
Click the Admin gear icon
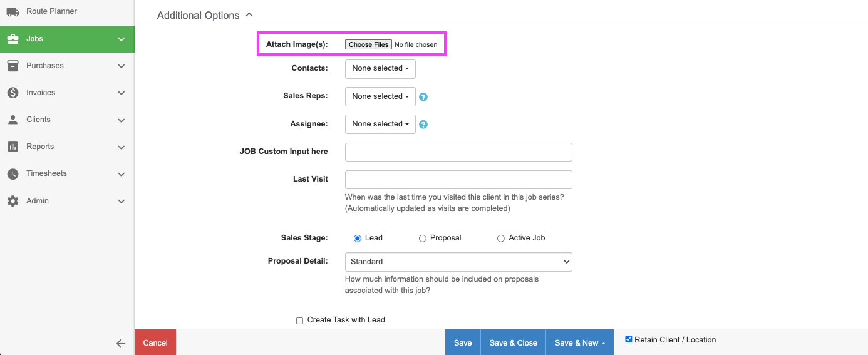pyautogui.click(x=13, y=201)
